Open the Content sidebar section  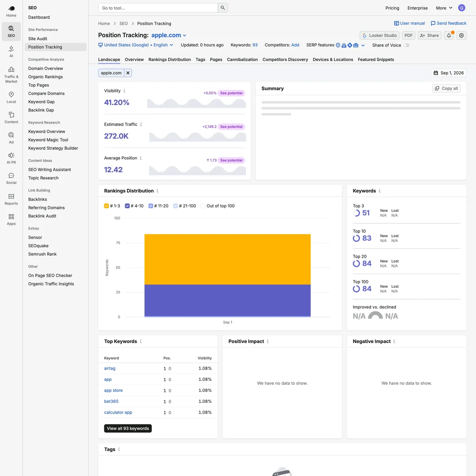tap(11, 118)
